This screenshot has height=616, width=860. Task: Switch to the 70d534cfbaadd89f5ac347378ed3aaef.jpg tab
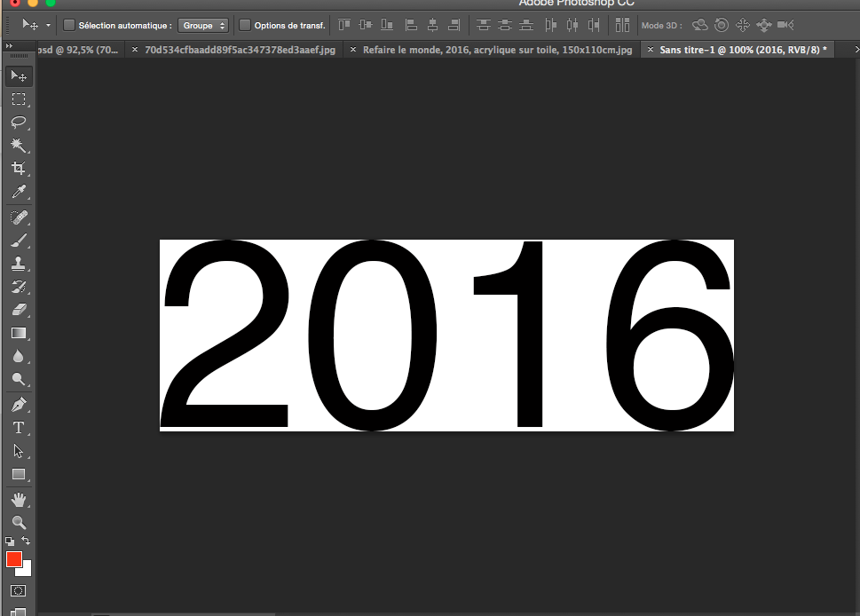tap(240, 51)
